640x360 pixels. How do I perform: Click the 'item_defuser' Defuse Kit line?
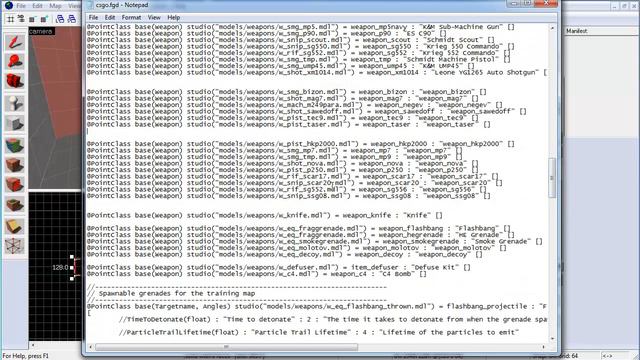point(279,267)
